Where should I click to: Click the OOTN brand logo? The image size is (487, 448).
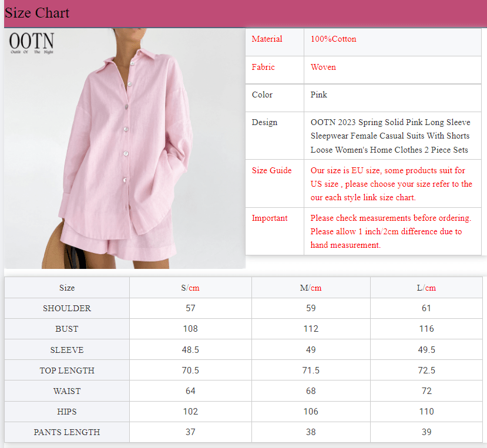[32, 43]
